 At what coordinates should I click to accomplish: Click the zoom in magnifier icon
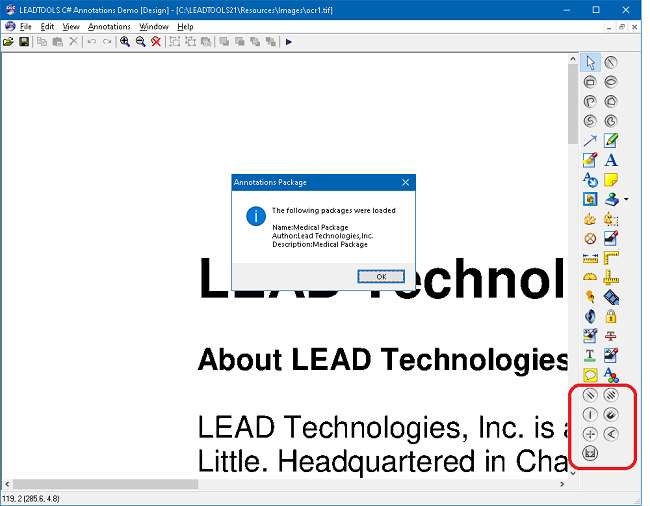[x=125, y=41]
